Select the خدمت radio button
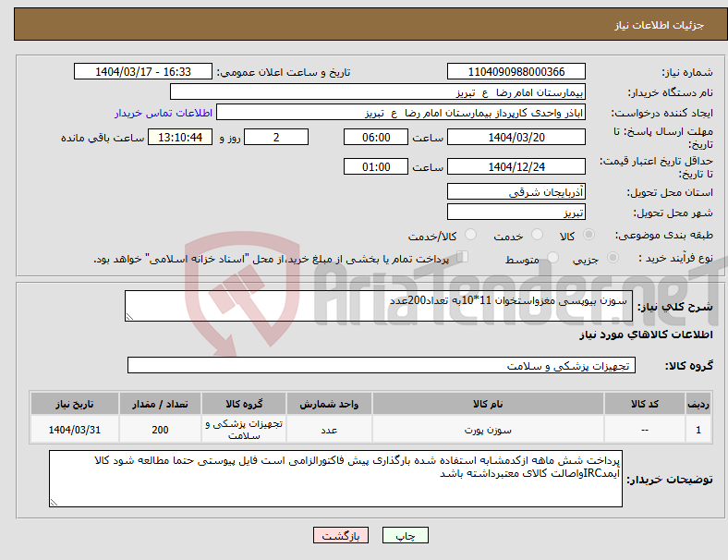This screenshot has width=728, height=560. click(537, 235)
